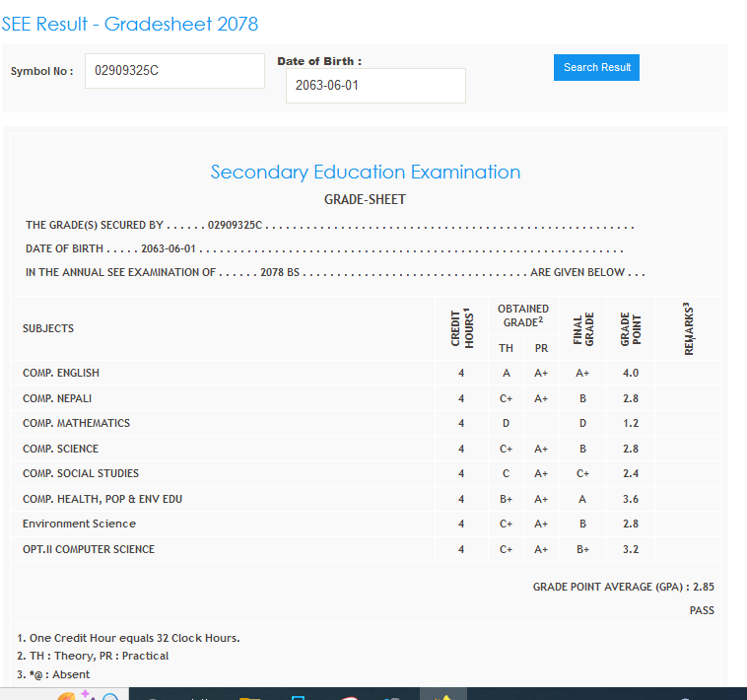This screenshot has width=747, height=700.
Task: Click the COMP. MATHEMATICS subject name
Action: tap(76, 423)
